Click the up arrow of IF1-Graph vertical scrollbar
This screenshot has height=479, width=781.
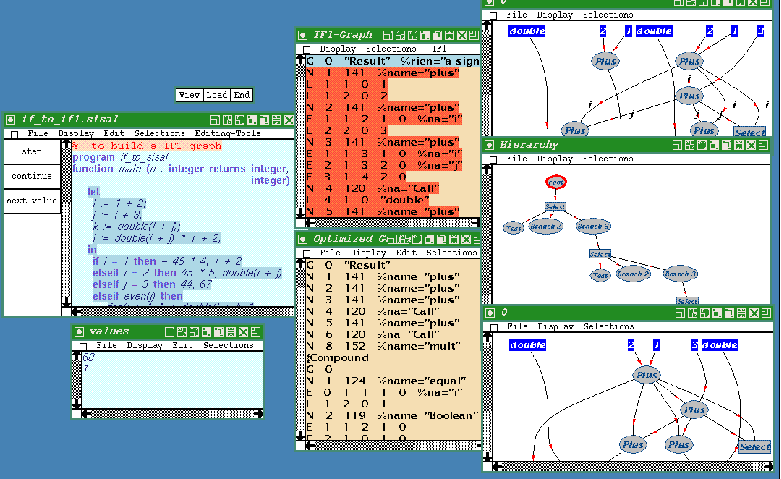[300, 60]
